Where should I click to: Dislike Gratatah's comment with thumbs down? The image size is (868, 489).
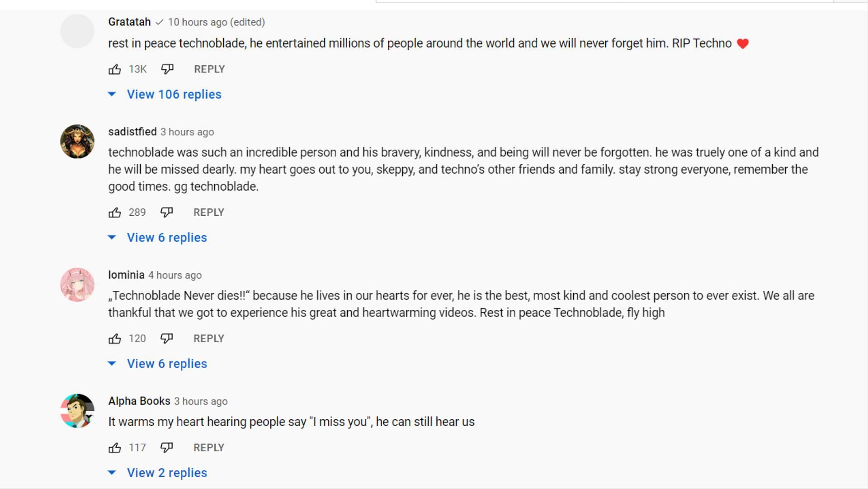tap(167, 69)
